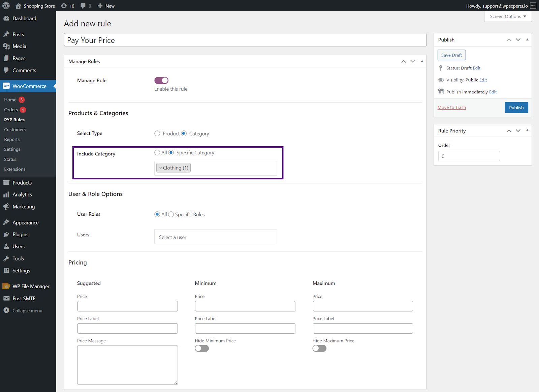
Task: Click the Tools wrench icon
Action: (6, 259)
